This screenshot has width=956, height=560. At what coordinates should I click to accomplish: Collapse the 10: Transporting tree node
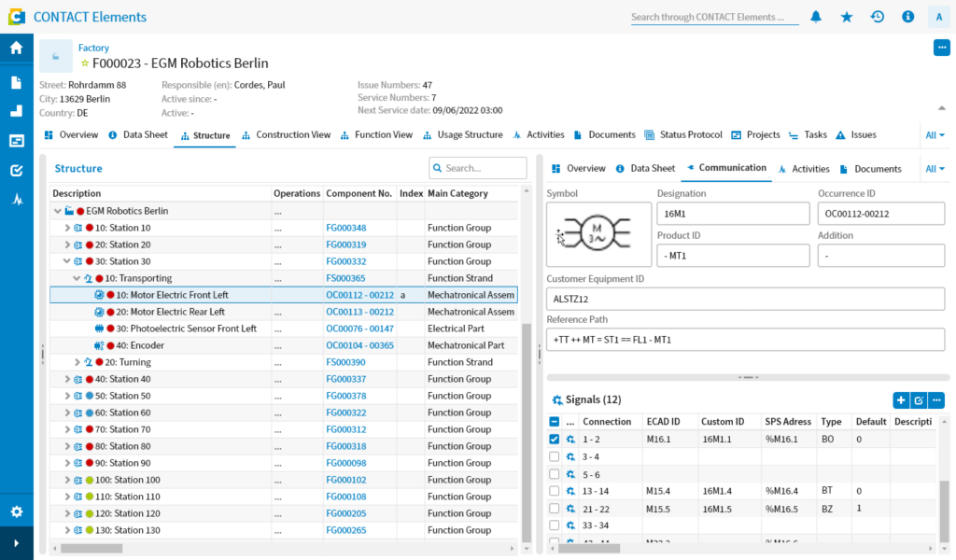[x=77, y=278]
